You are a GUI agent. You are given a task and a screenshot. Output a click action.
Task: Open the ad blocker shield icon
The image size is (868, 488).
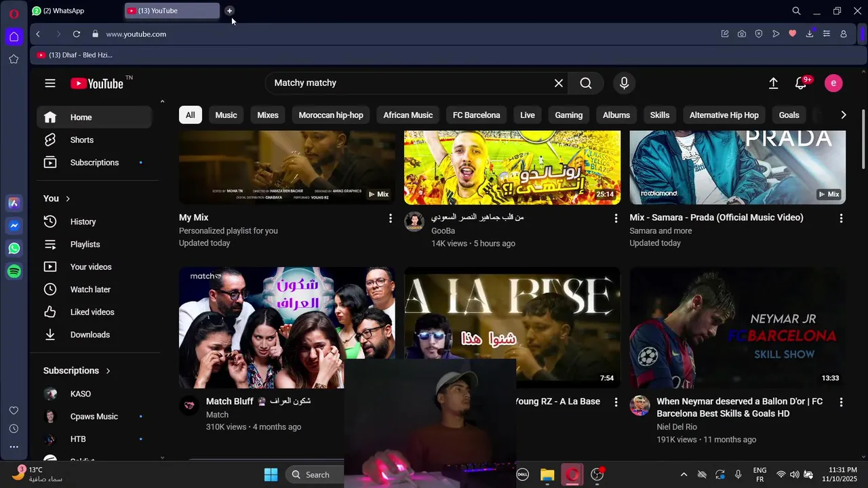click(x=759, y=34)
